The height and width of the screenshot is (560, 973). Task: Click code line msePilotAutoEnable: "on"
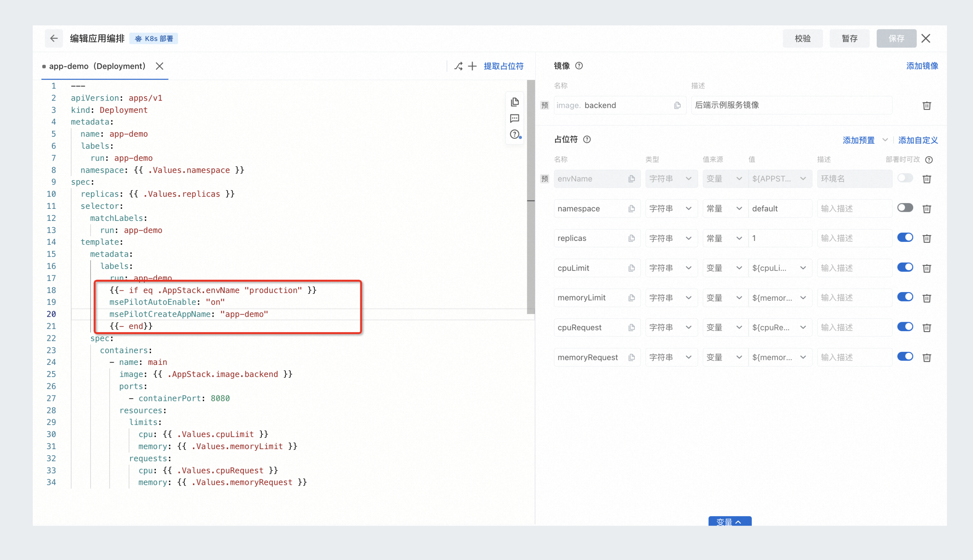coord(167,302)
